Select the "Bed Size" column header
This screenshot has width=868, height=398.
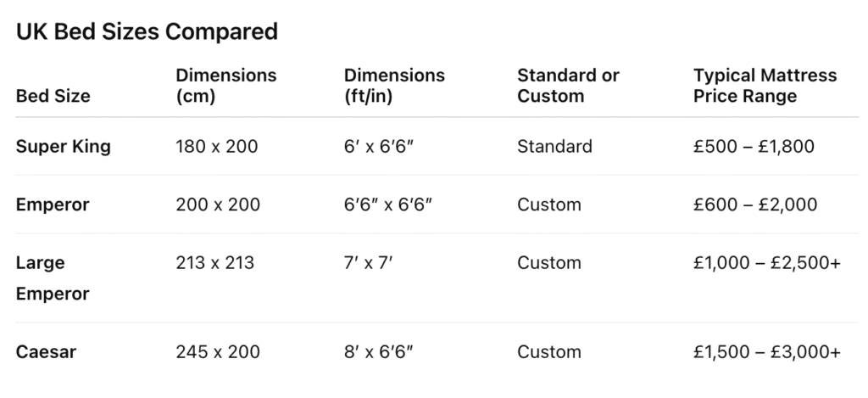coord(53,96)
